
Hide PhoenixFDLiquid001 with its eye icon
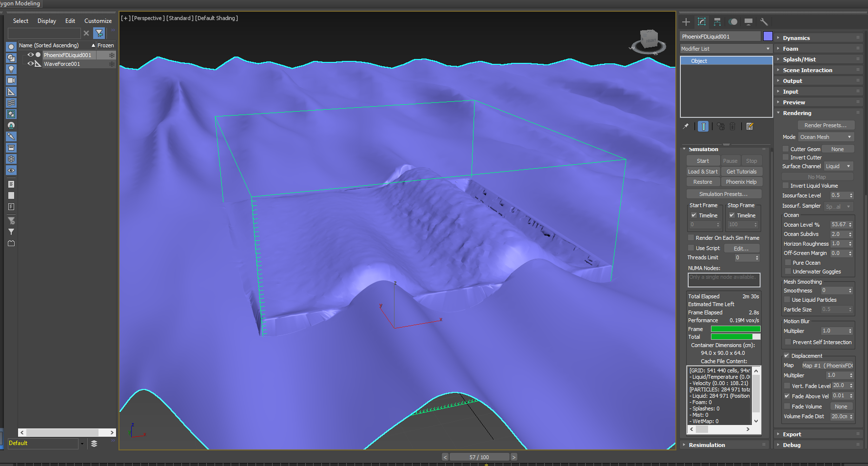point(31,55)
